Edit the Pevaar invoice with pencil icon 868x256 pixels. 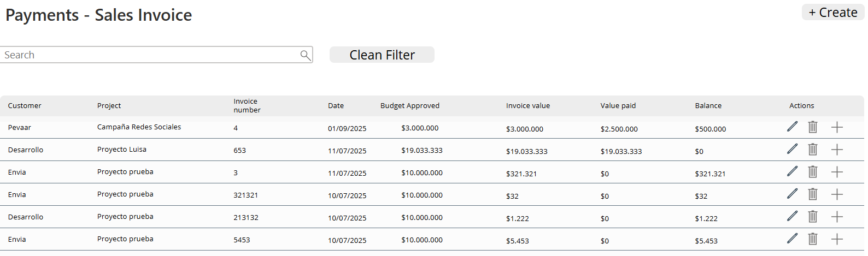[x=792, y=127]
